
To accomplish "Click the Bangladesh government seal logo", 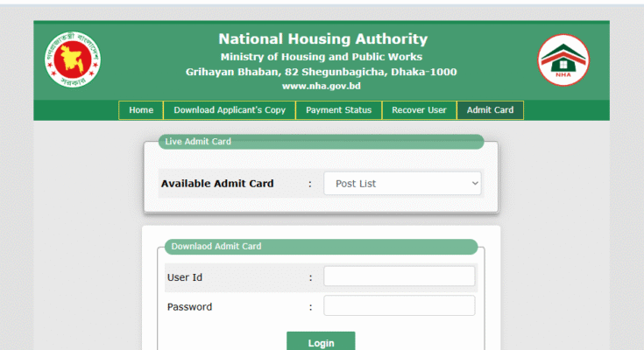I will 73,59.
